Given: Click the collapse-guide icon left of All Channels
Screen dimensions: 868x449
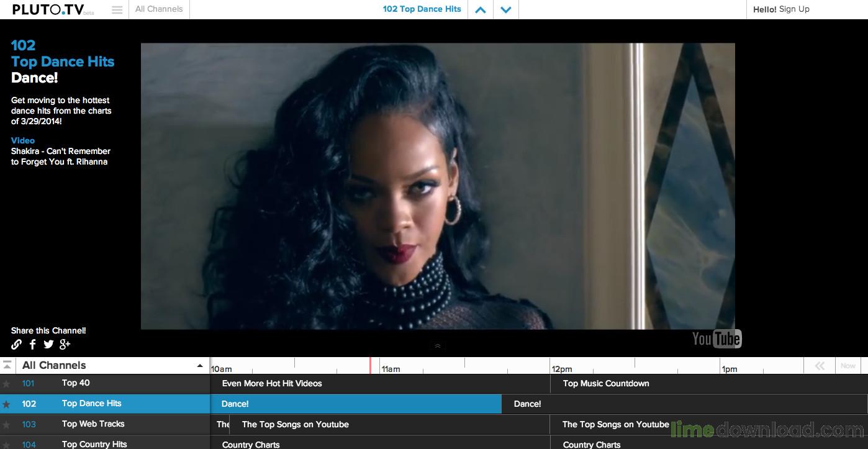Looking at the screenshot, I should [7, 365].
